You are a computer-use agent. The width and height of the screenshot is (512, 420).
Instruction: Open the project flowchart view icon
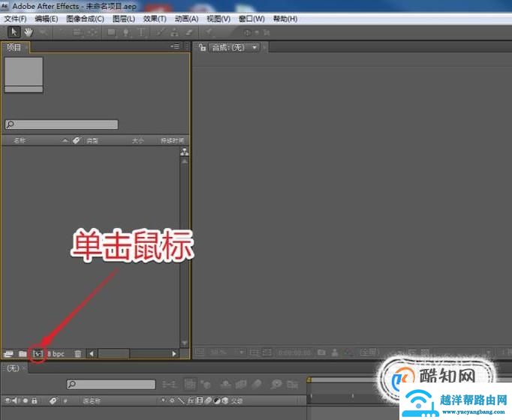tap(185, 151)
